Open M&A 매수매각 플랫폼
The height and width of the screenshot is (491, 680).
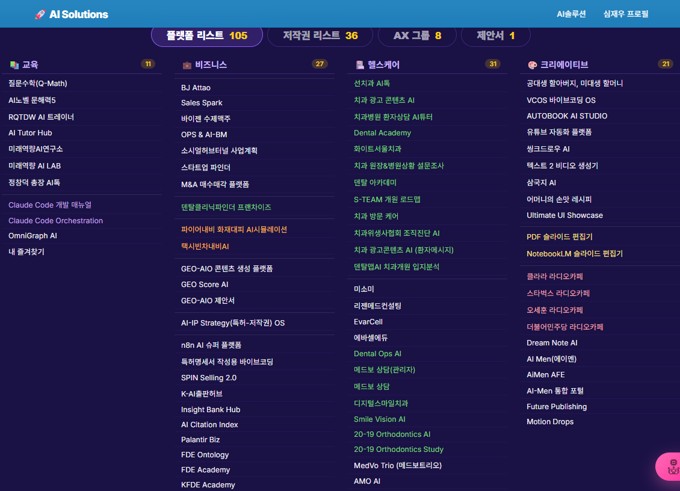(x=215, y=184)
